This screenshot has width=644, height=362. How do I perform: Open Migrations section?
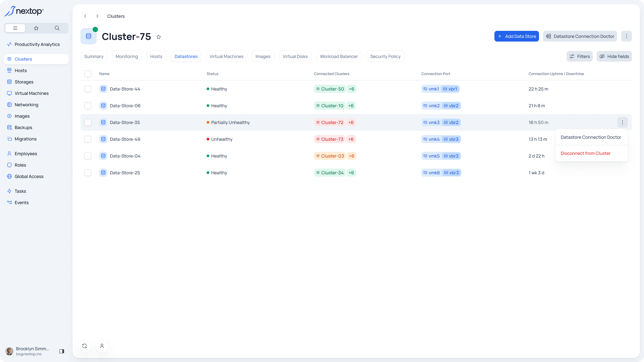click(x=36, y=139)
